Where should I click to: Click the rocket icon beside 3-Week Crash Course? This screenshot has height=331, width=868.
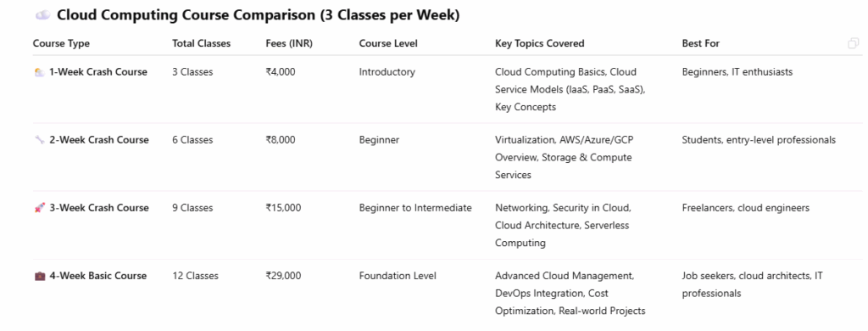pos(39,208)
